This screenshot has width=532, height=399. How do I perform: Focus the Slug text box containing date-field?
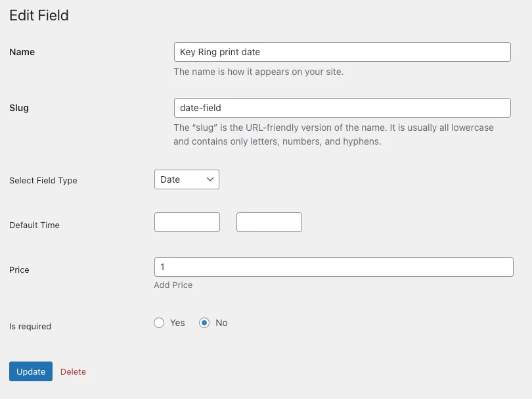(342, 108)
